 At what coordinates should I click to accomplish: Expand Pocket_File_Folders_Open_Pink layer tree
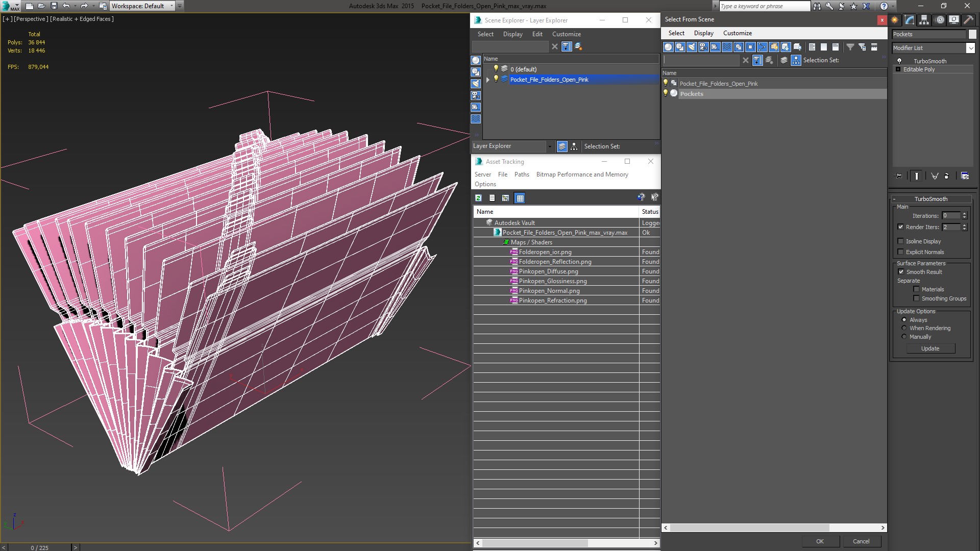tap(488, 80)
